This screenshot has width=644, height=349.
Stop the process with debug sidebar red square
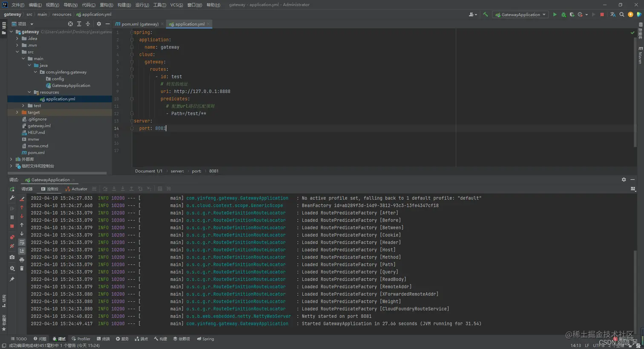[12, 226]
